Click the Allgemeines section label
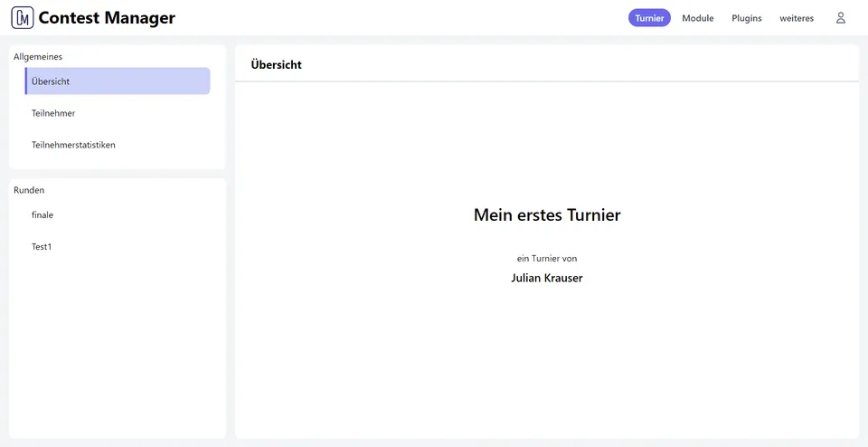 (x=38, y=56)
